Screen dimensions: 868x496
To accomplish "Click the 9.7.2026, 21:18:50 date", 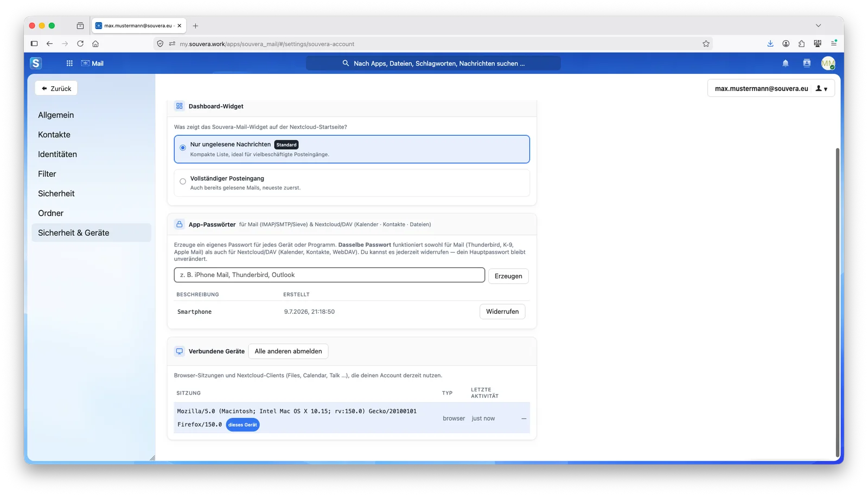I will (x=309, y=312).
